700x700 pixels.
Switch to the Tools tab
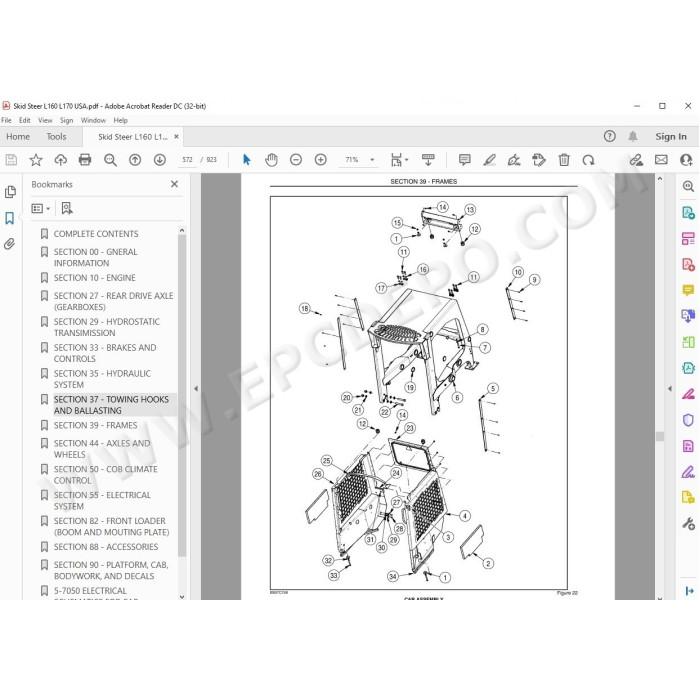tap(56, 137)
